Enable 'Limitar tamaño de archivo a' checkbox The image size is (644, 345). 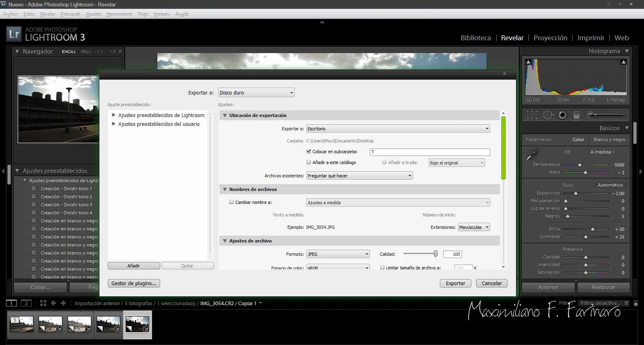pos(382,267)
